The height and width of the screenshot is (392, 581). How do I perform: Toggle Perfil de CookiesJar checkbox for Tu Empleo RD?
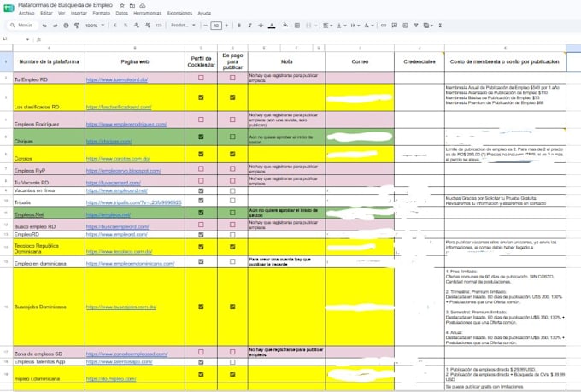click(x=201, y=78)
